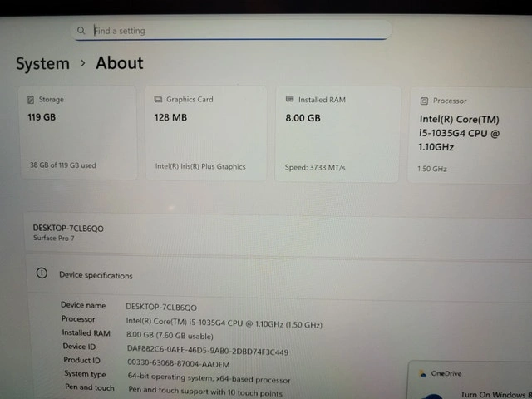Image resolution: width=532 pixels, height=399 pixels.
Task: Click the OneDrive cloud icon
Action: tap(421, 374)
